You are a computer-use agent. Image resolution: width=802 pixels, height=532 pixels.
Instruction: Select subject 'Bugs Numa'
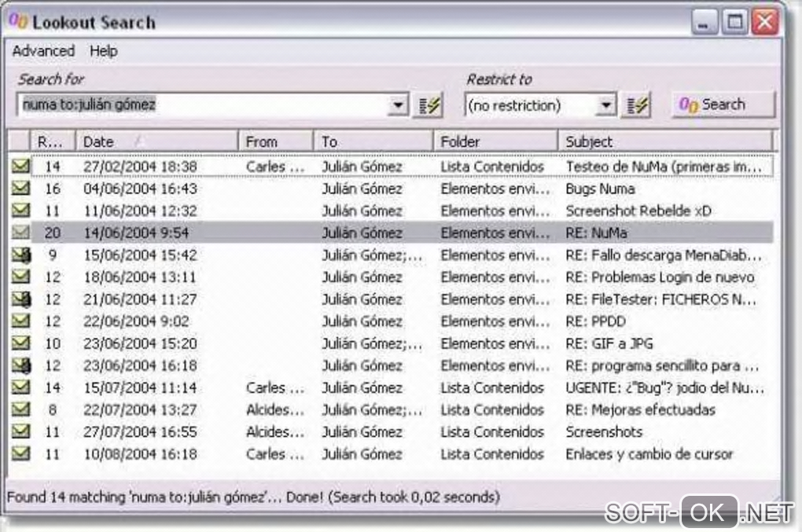600,189
